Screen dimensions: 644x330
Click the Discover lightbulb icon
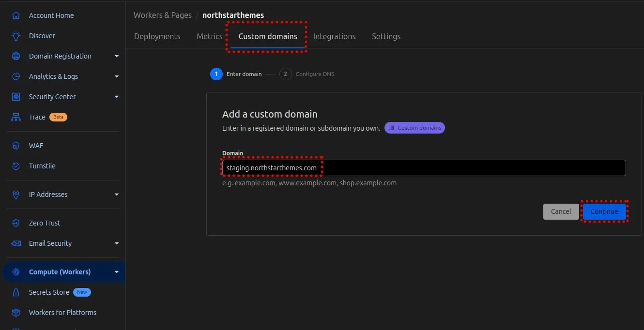click(x=16, y=36)
